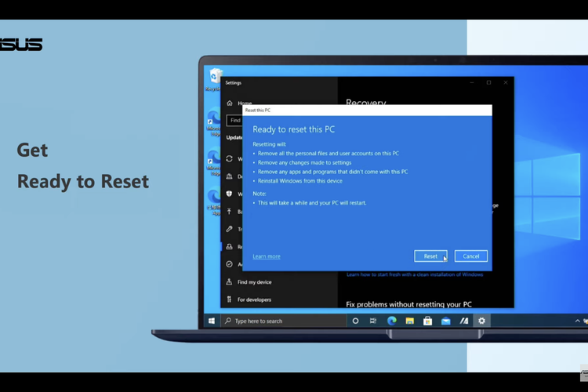Viewport: 588px width, 392px height.
Task: Open the Mail app in taskbar
Action: coord(445,321)
